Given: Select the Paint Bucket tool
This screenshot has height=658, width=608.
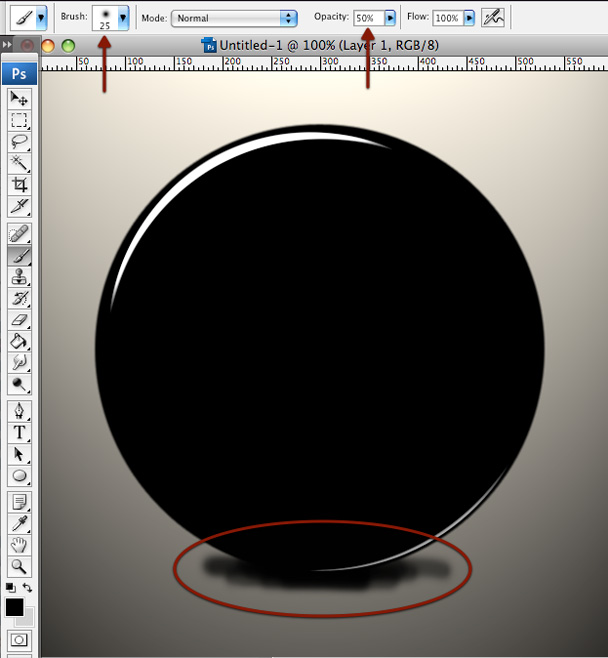Looking at the screenshot, I should coord(19,342).
